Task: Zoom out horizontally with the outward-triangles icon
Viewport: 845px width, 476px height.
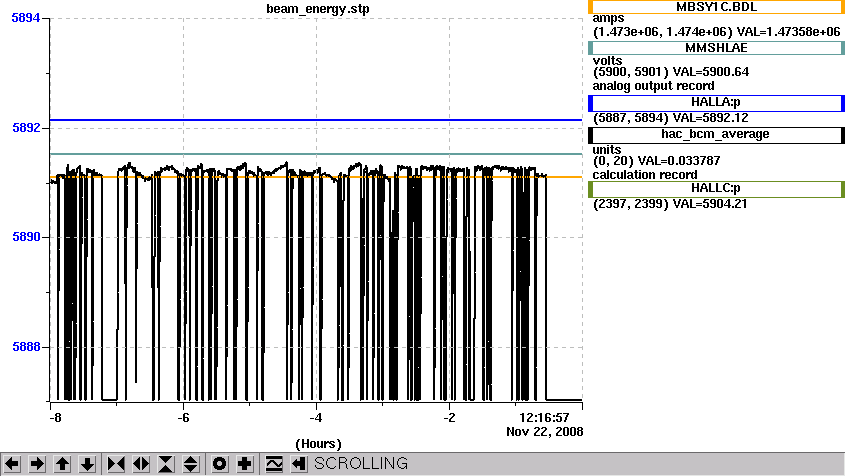Action: click(x=141, y=464)
